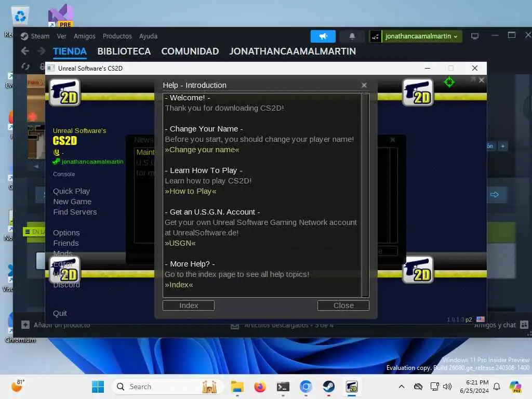This screenshot has width=532, height=399.
Task: Open Firefox from taskbar
Action: 260,387
